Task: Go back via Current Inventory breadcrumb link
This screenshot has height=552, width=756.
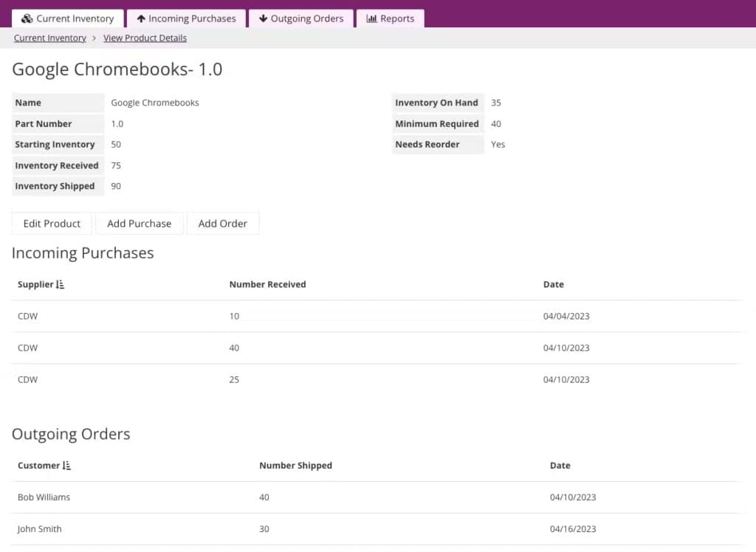Action: tap(49, 38)
